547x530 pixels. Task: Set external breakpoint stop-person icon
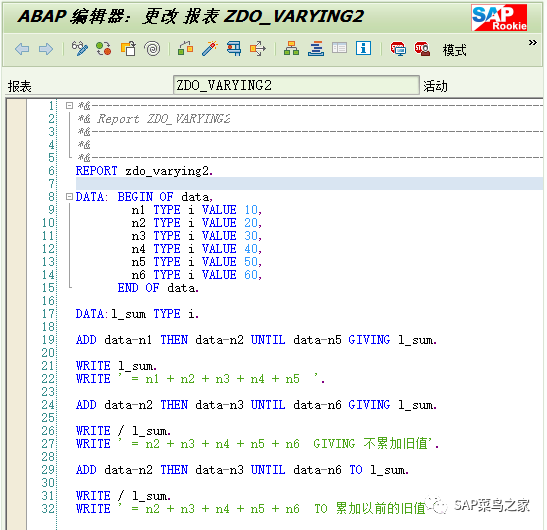coord(422,48)
